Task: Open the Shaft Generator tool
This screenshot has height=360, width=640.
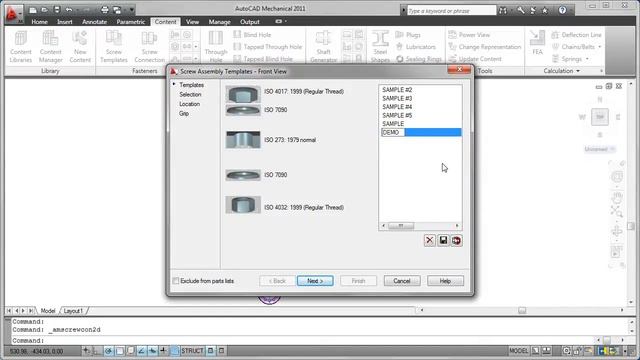Action: 323,47
